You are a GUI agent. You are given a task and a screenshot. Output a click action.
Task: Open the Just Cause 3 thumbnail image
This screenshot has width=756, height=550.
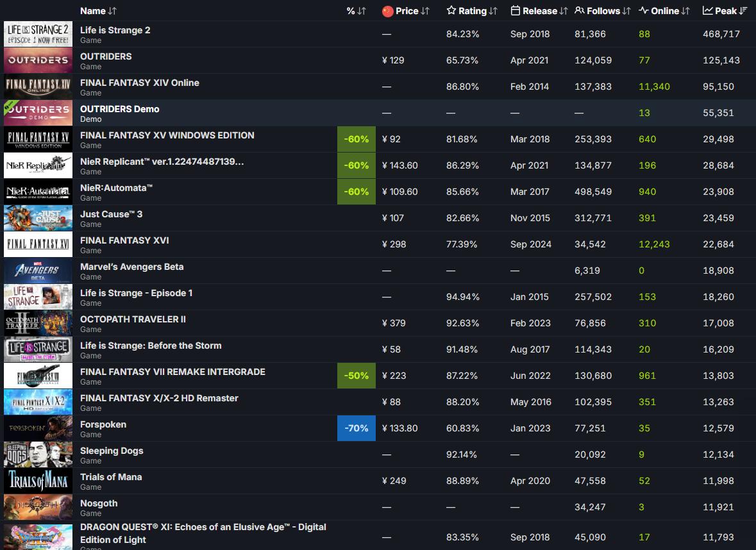click(38, 218)
